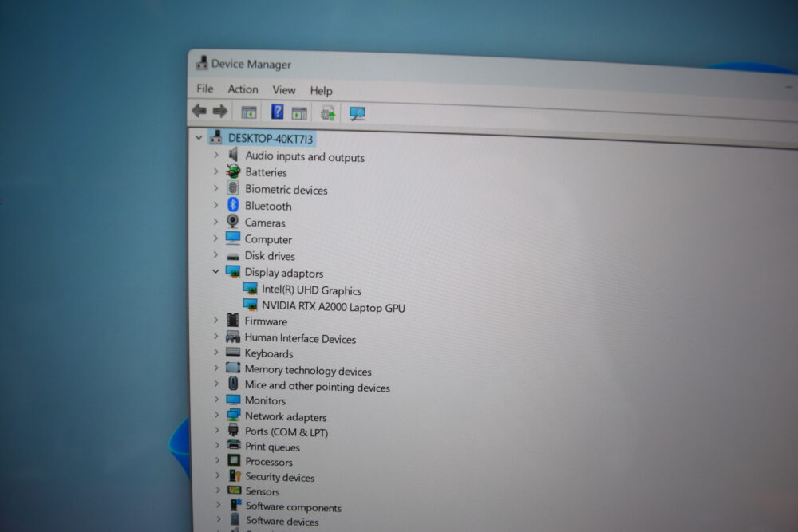This screenshot has width=798, height=532.
Task: Click the Mice and other pointing devices icon
Action: coord(232,383)
